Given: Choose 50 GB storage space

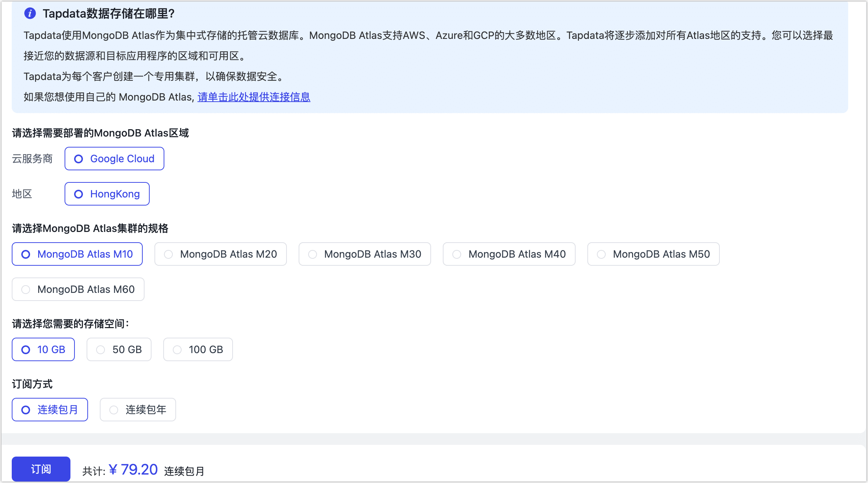Looking at the screenshot, I should (x=119, y=349).
